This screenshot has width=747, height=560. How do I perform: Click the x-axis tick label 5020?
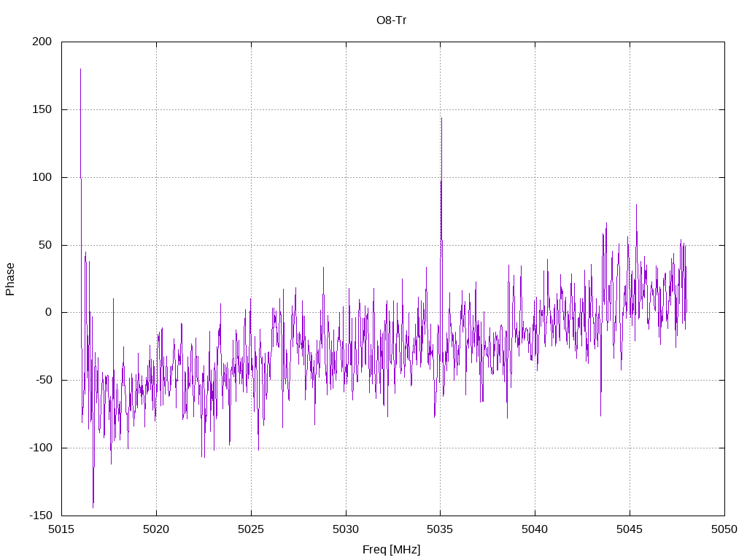(x=156, y=529)
